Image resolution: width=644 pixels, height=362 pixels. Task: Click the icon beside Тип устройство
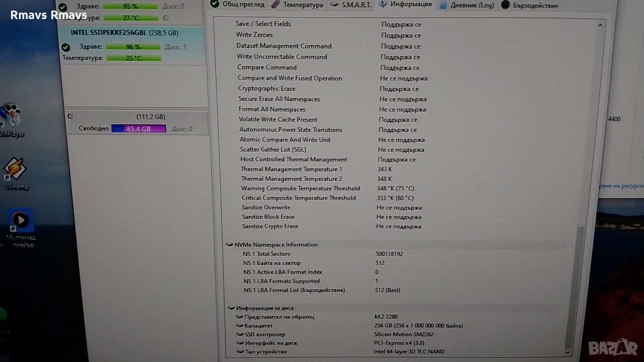[240, 351]
